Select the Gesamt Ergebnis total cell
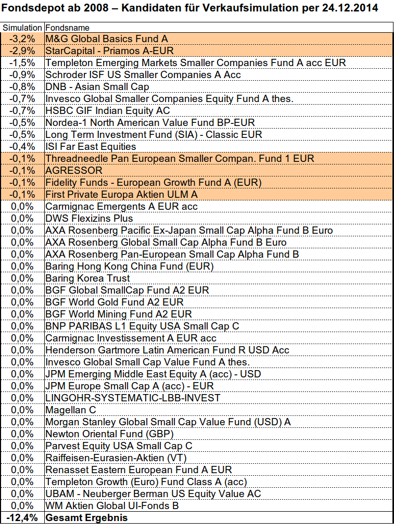 (86, 518)
